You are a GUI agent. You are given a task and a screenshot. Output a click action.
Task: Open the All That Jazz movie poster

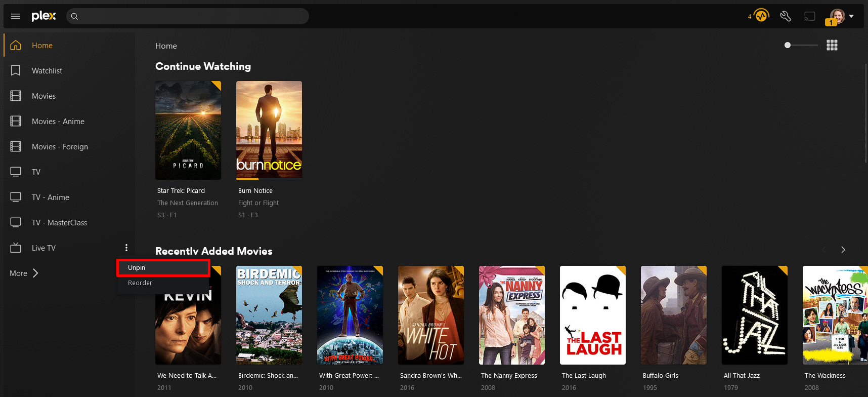pyautogui.click(x=754, y=315)
